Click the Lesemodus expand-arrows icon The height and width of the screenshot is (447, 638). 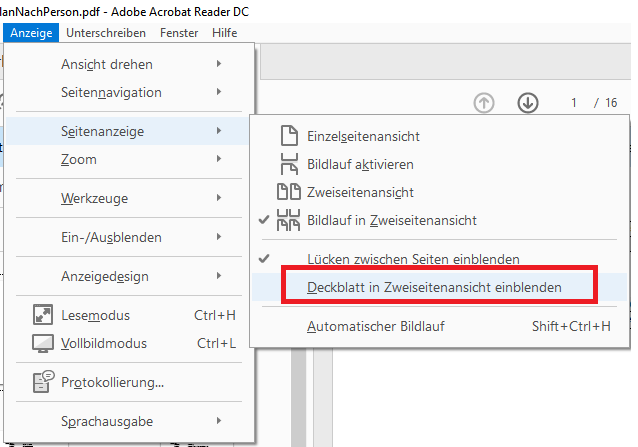(x=43, y=315)
